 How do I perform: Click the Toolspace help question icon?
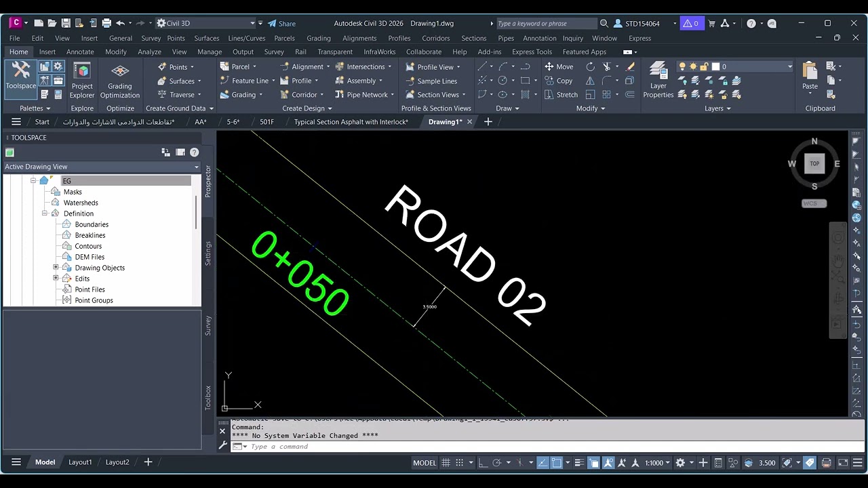[194, 152]
